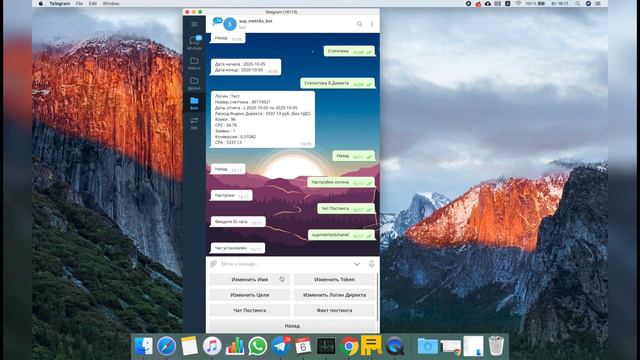Screen dimensions: 640x360
Task: Open Finder from the Dock
Action: (143, 346)
